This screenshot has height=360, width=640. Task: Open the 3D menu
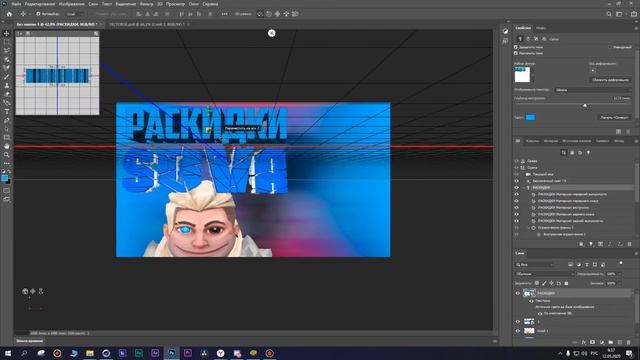point(160,4)
